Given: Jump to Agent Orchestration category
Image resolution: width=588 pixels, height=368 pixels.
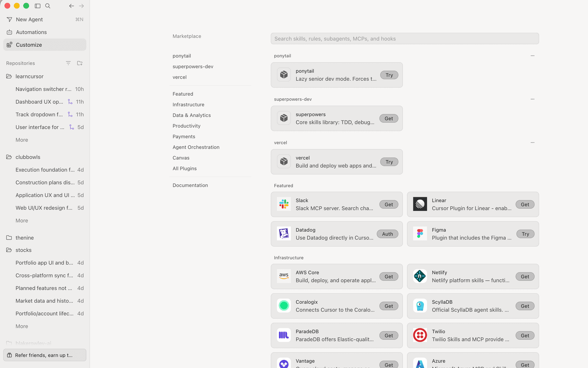Looking at the screenshot, I should click(x=196, y=148).
